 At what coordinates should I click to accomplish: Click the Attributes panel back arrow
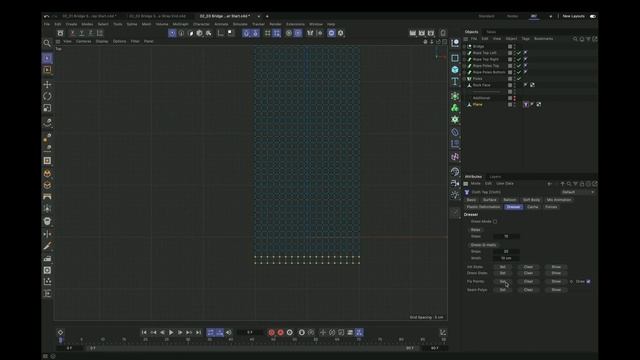tap(549, 184)
